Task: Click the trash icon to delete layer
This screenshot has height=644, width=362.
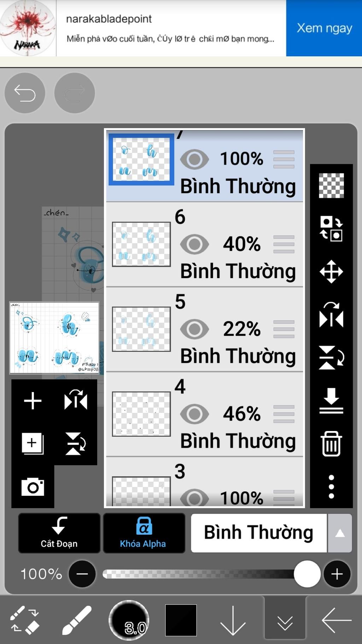Action: 331,443
